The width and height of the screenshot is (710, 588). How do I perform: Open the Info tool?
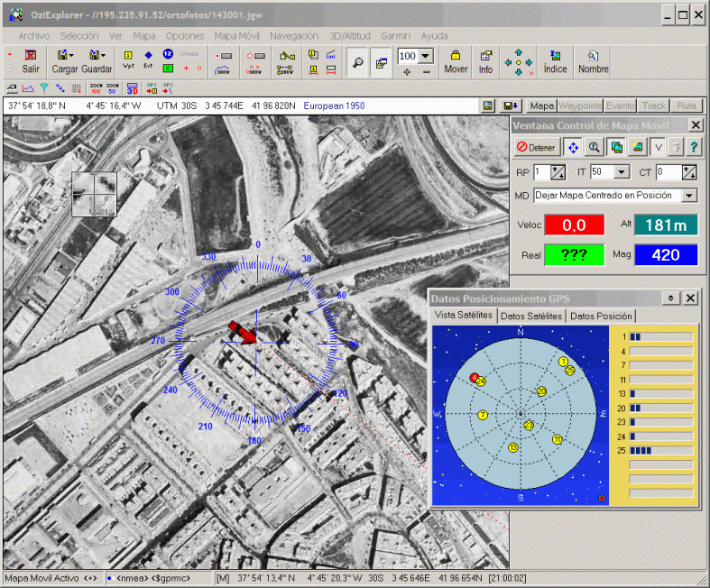(485, 60)
